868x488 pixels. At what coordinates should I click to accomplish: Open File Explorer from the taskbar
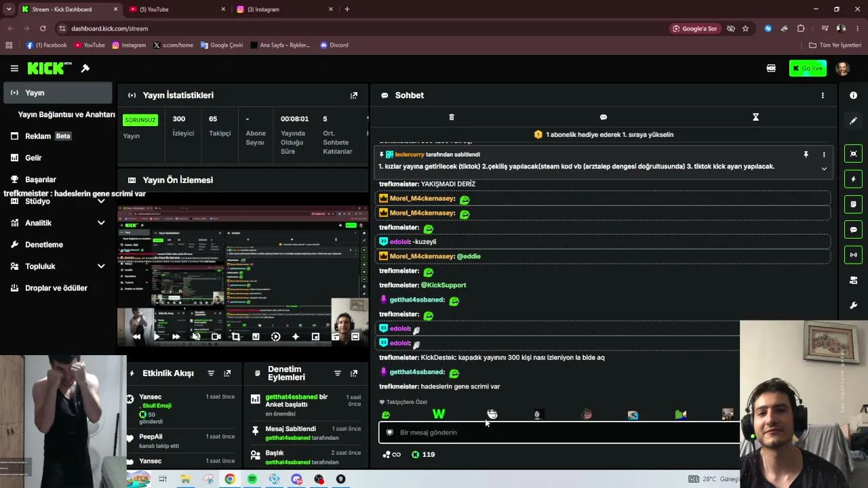click(x=185, y=479)
